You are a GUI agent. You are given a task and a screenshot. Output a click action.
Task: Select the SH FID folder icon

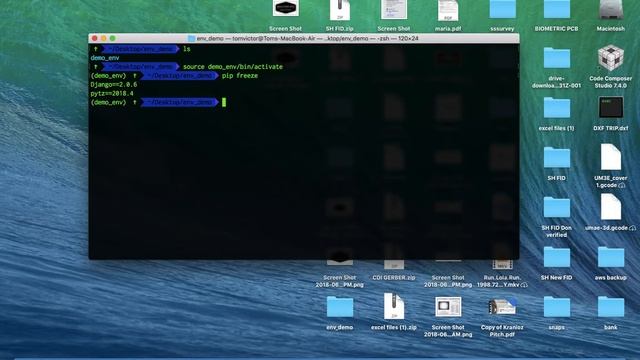tap(556, 158)
